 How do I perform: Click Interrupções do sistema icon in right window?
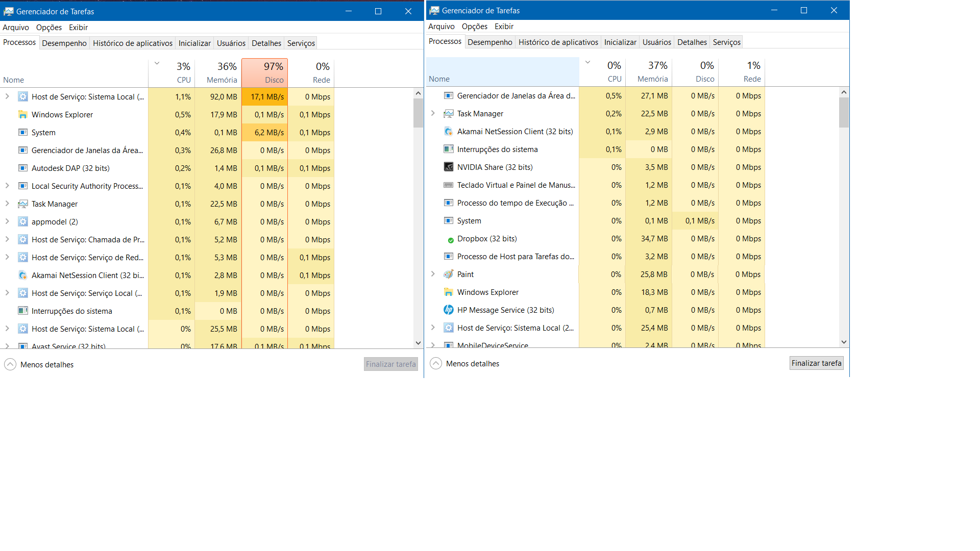click(449, 149)
